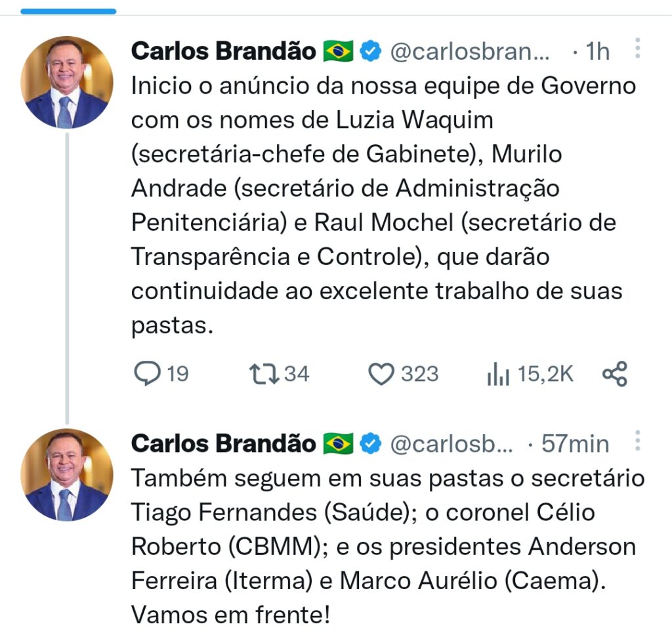Open the 57min timestamp link
672x637 pixels.
pos(575,444)
